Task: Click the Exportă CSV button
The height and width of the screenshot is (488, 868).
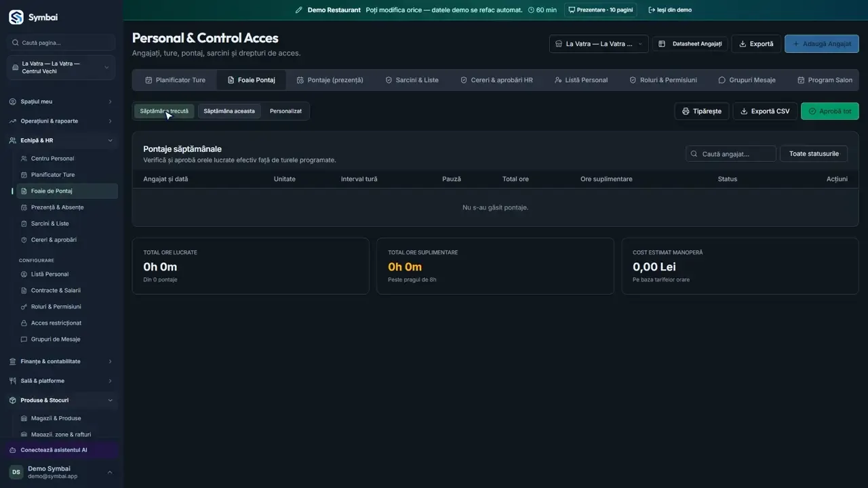Action: tap(765, 111)
